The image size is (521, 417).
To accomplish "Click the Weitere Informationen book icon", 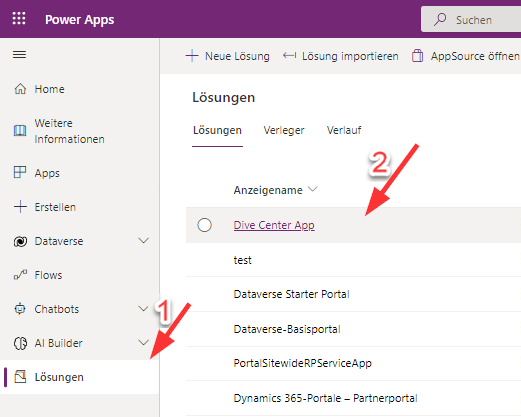I will (20, 130).
